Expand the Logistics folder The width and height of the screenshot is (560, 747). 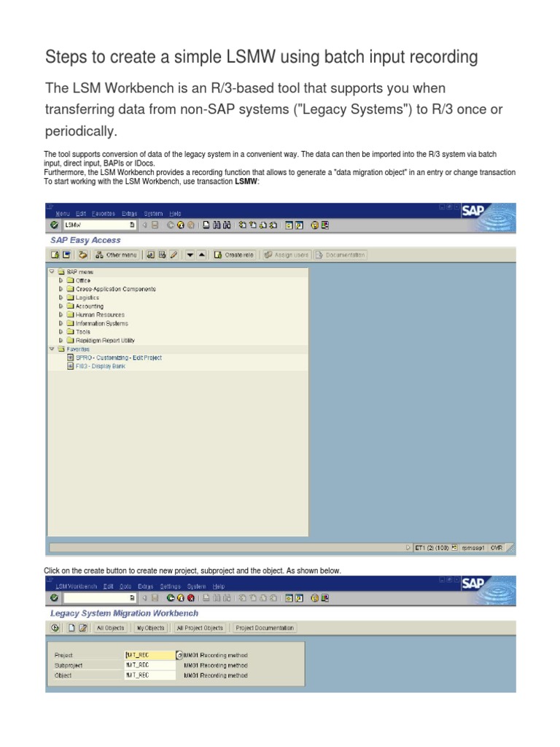pyautogui.click(x=61, y=298)
